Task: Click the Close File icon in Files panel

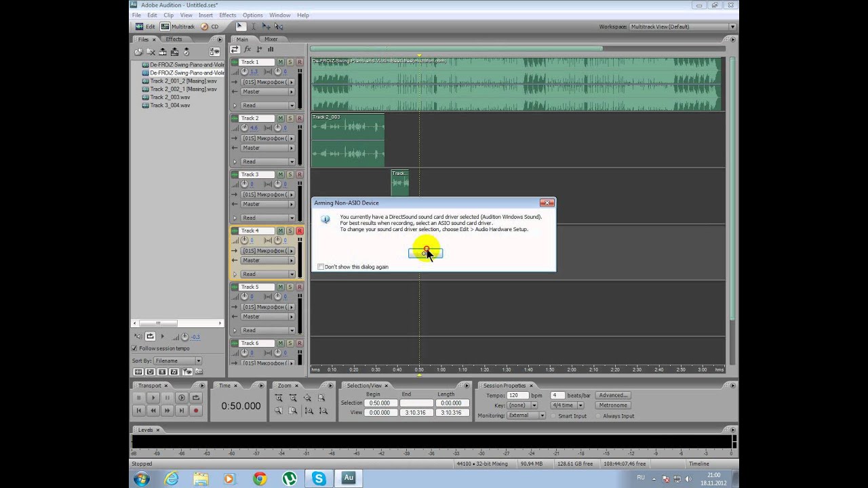Action: tap(151, 52)
